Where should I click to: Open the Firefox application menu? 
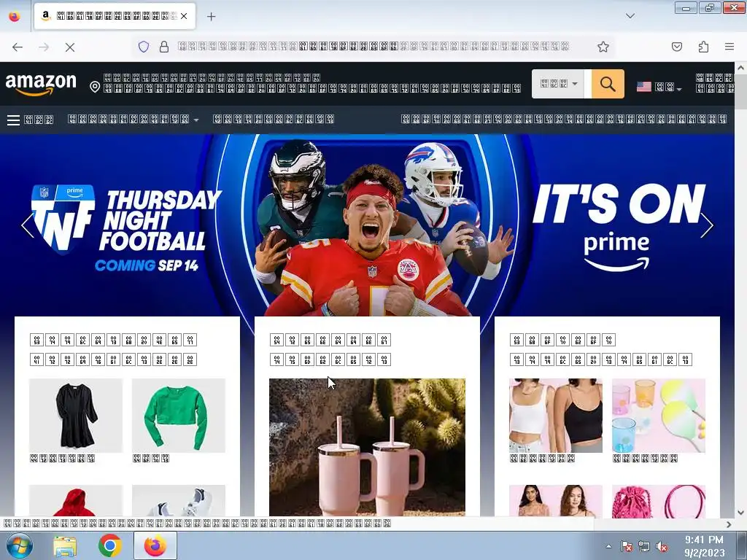(729, 47)
